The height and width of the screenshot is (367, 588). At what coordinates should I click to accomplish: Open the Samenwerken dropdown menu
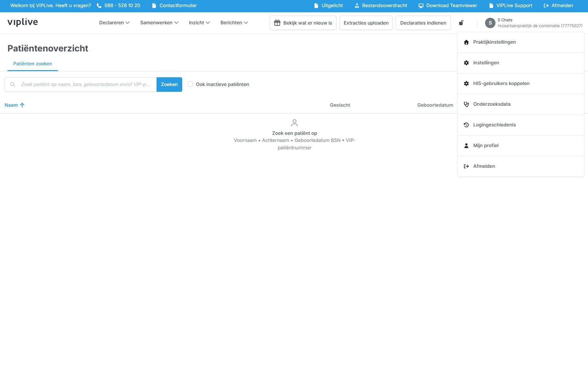point(159,23)
